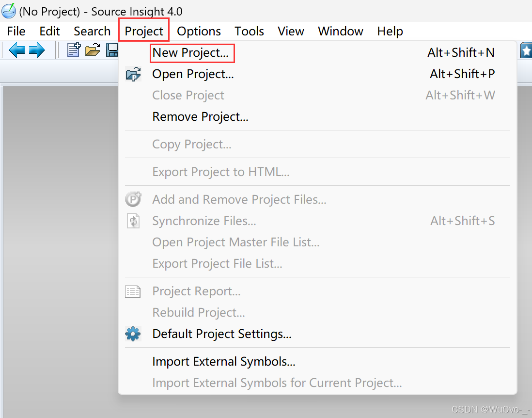Click the Alt+Shift+N shortcut text
The height and width of the screenshot is (418, 532).
(x=461, y=53)
